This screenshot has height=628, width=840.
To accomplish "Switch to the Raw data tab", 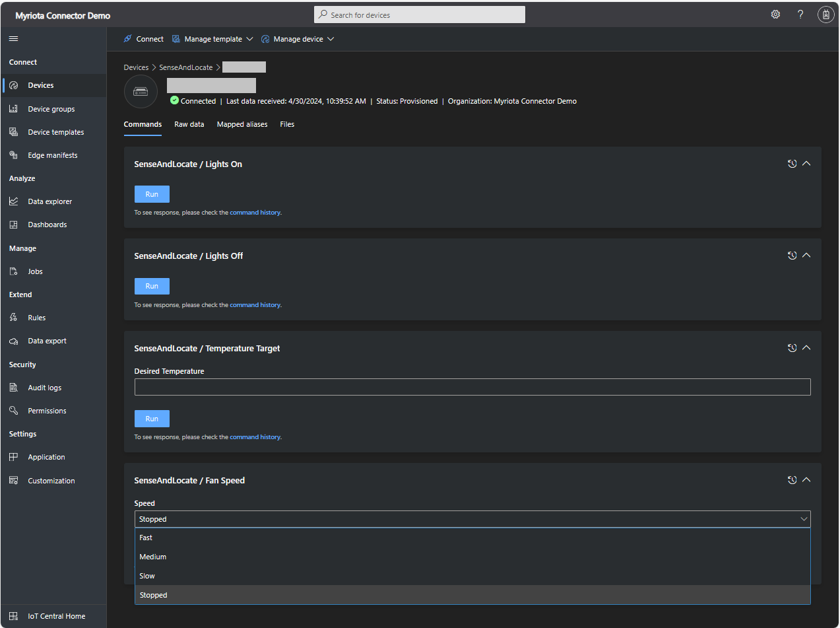I will 189,124.
